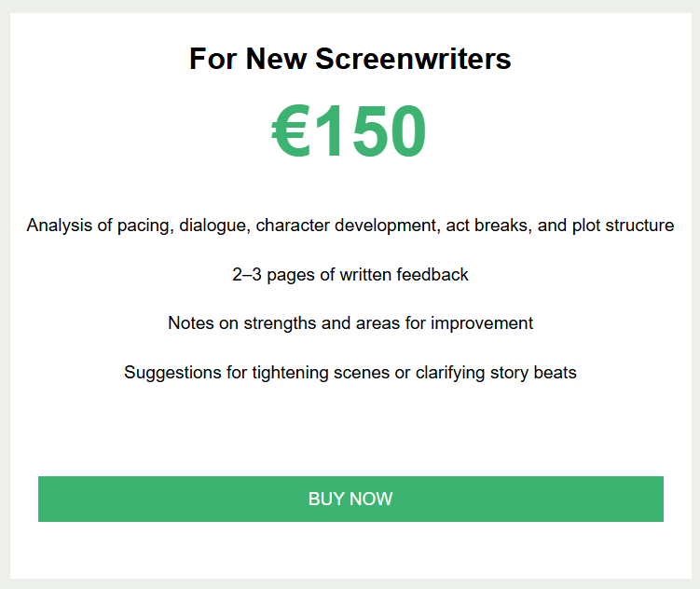Click the "For New Screenwriters" heading
Viewport: 700px width, 589px height.
pyautogui.click(x=350, y=60)
